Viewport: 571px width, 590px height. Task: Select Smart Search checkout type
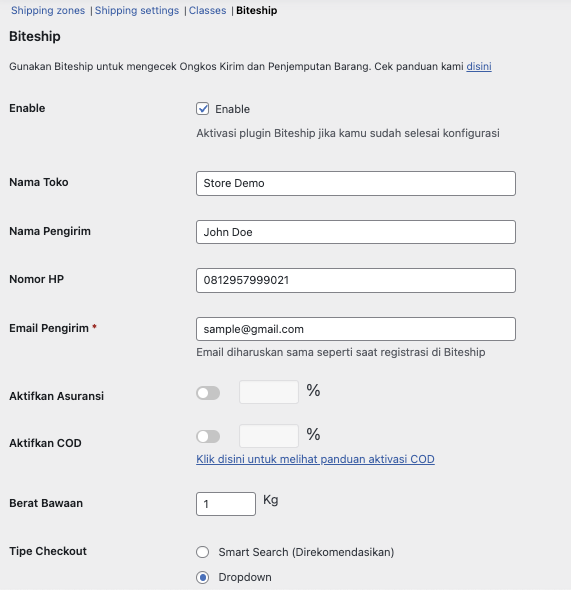203,552
